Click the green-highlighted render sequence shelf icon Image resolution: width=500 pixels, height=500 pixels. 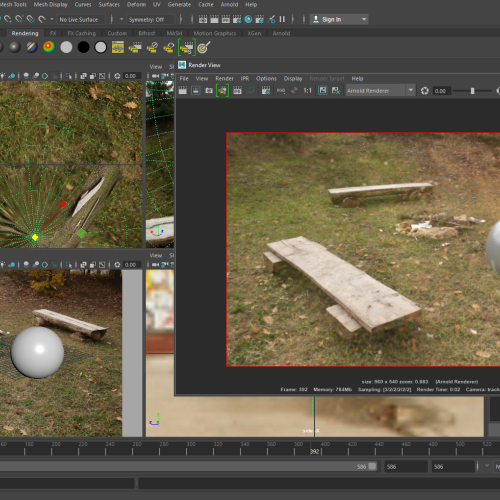pos(187,47)
